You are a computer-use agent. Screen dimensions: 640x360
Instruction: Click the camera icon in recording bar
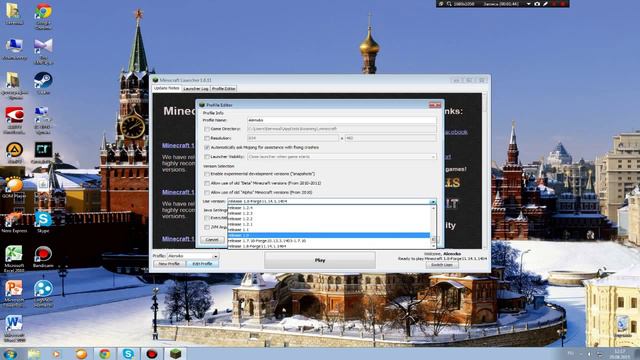(537, 4)
